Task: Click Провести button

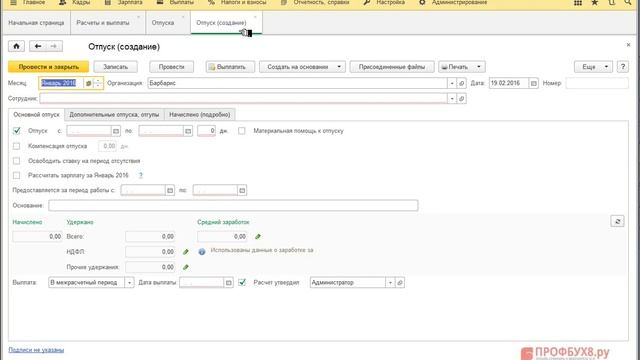Action: pos(171,67)
